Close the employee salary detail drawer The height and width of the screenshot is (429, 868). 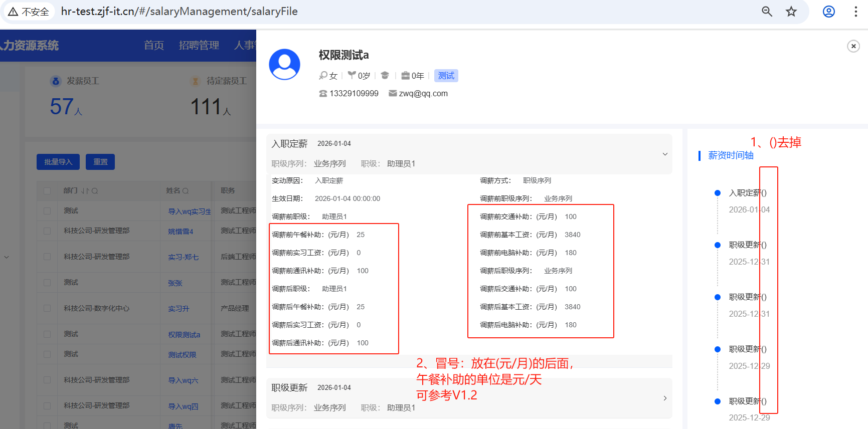pos(853,46)
